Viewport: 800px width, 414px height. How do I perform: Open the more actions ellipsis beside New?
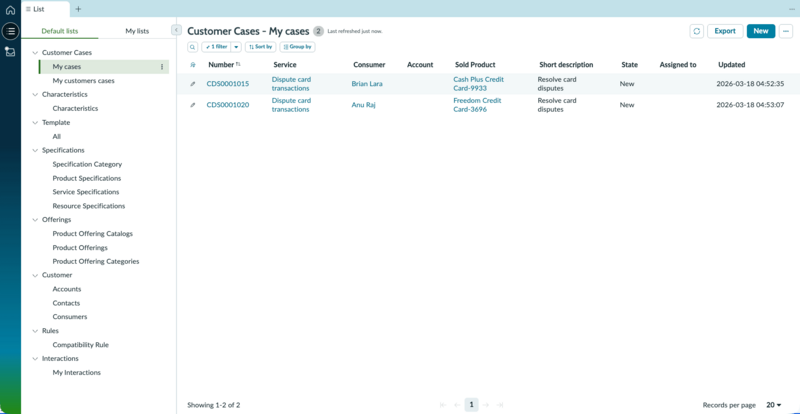786,31
